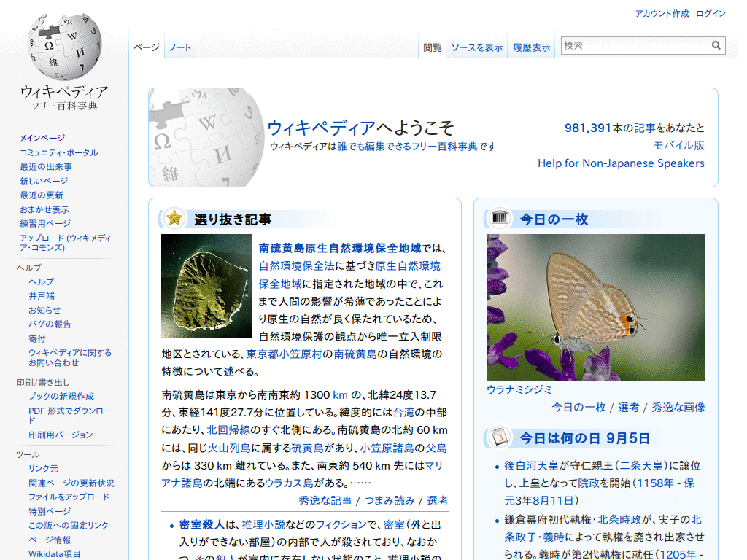Screen dimensions: 747x560
Task: Open 練習用ページ sidebar link
Action: [44, 223]
